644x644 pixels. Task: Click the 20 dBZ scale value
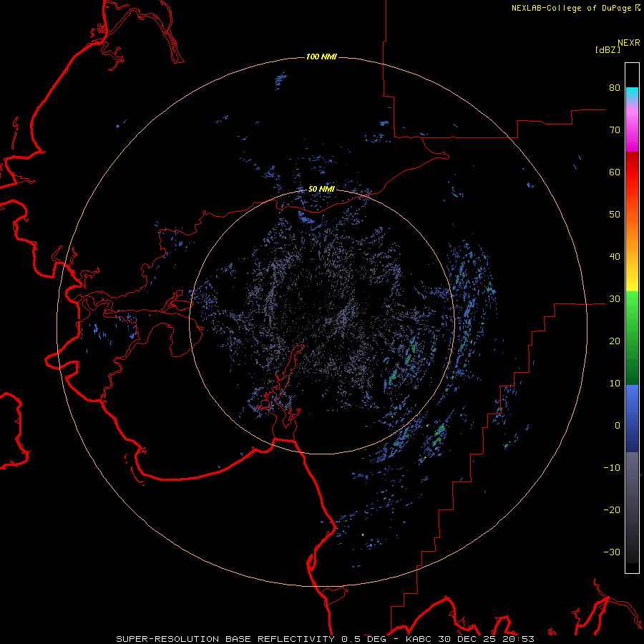[615, 341]
